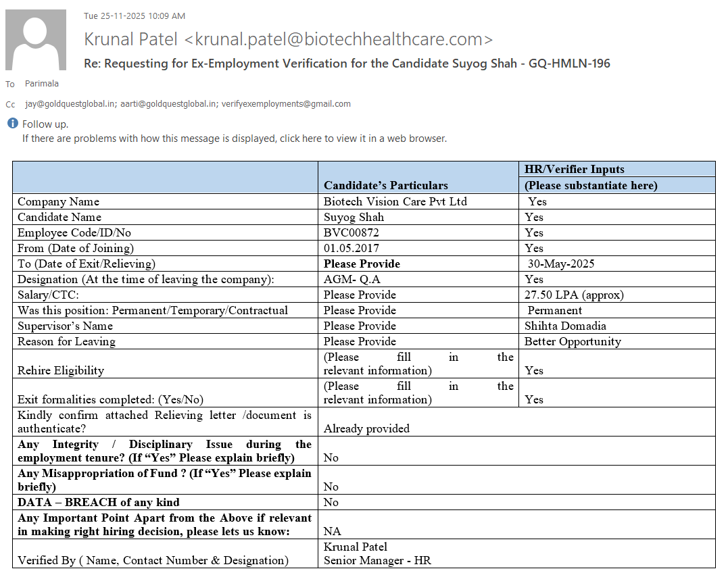728x573 pixels.
Task: Click joining date 01.05.2017
Action: [351, 248]
